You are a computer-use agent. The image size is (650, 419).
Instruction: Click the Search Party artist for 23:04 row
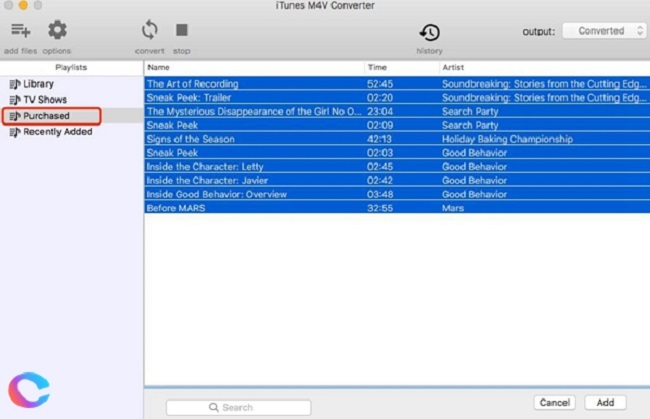pyautogui.click(x=470, y=111)
